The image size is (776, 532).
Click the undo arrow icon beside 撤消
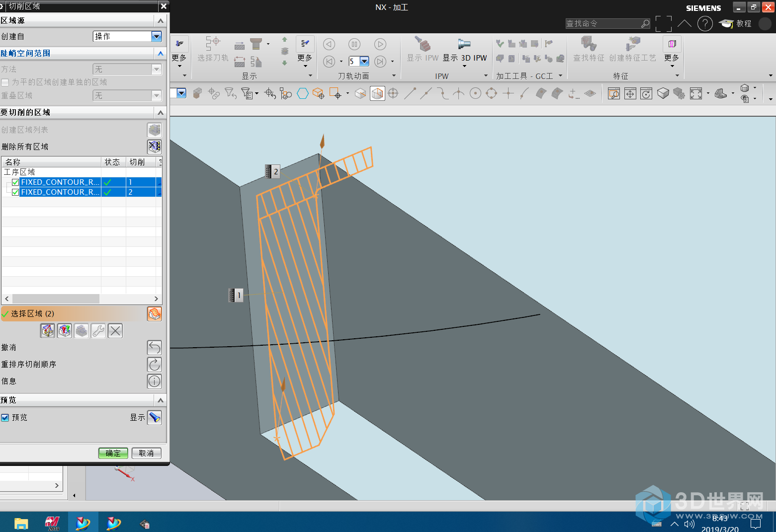tap(155, 348)
